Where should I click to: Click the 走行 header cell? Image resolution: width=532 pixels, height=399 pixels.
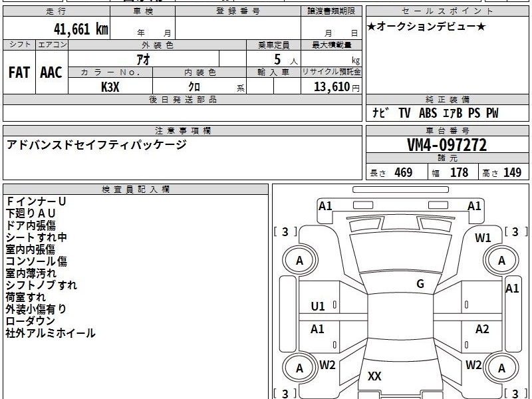[x=57, y=11]
